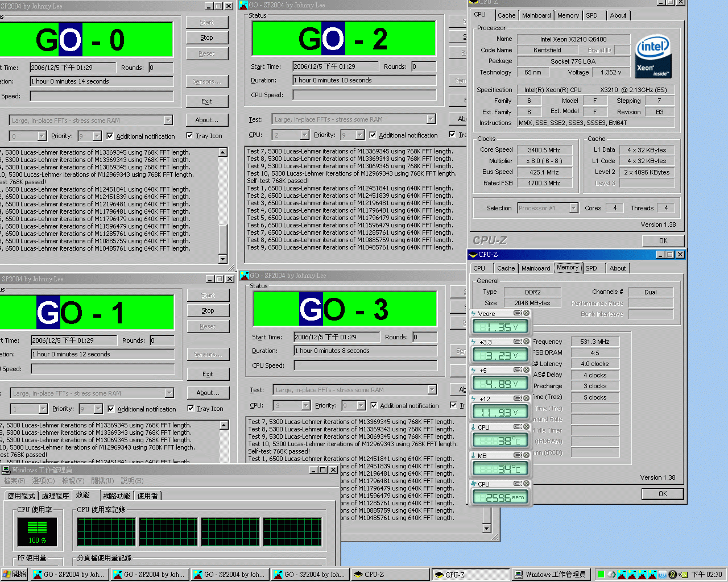Click Rounds field in GO - 2 window
Image resolution: width=728 pixels, height=582 pixels.
pyautogui.click(x=424, y=66)
